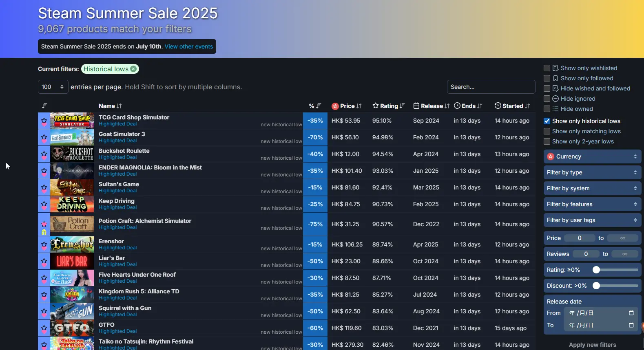
Task: Click the HK$ 119.60 price of GTFO
Action: [346, 328]
